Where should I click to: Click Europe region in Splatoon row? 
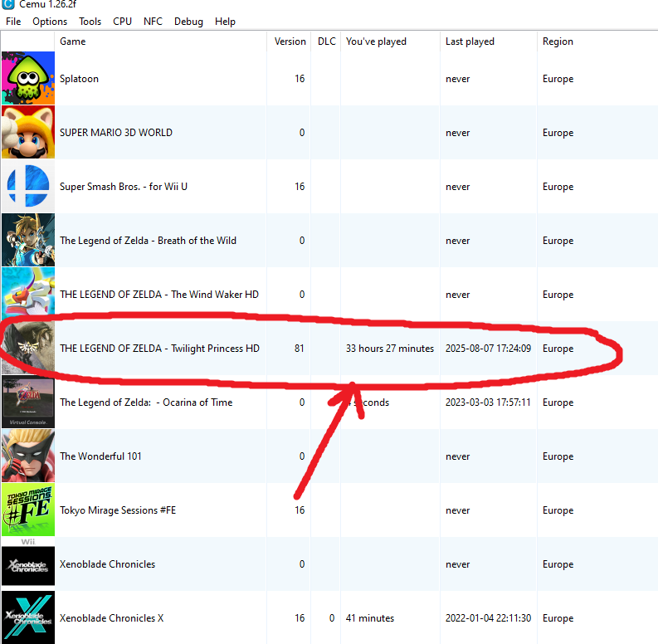[x=558, y=79]
